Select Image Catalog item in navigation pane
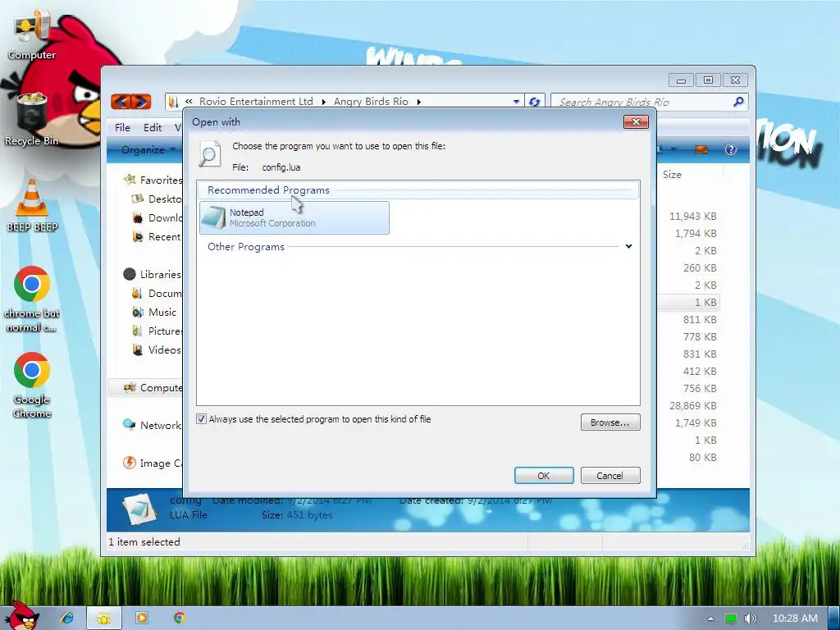Image resolution: width=840 pixels, height=630 pixels. 153,463
